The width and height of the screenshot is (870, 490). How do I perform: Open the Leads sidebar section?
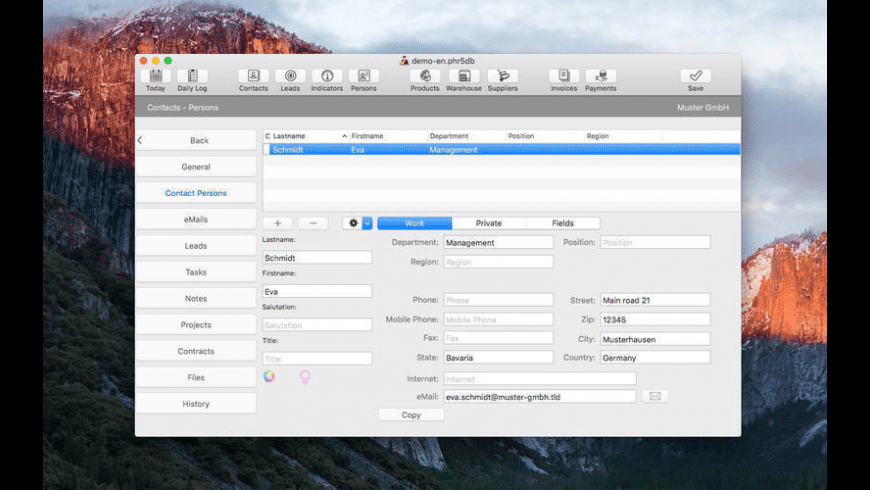[196, 246]
